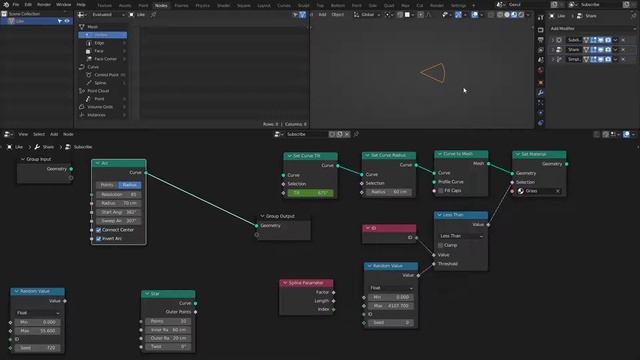Select Like object row in outliner

(x=37, y=21)
